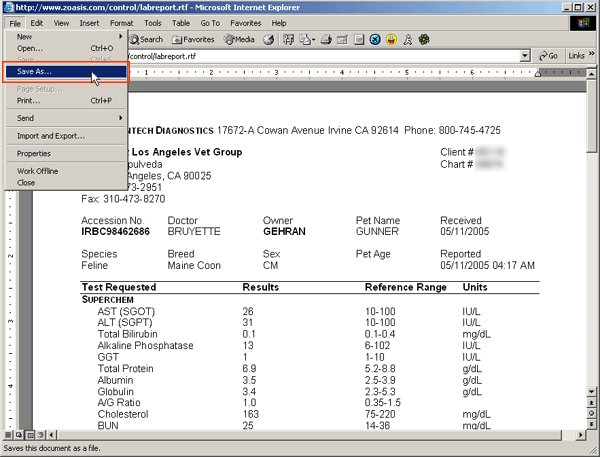Open the Edit menu
The width and height of the screenshot is (600, 457).
(37, 23)
